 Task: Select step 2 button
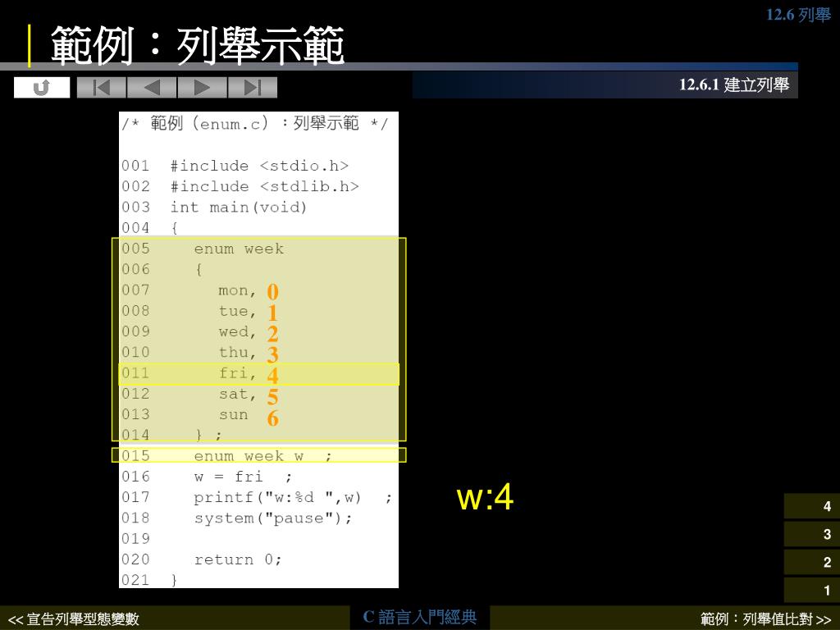tap(812, 562)
